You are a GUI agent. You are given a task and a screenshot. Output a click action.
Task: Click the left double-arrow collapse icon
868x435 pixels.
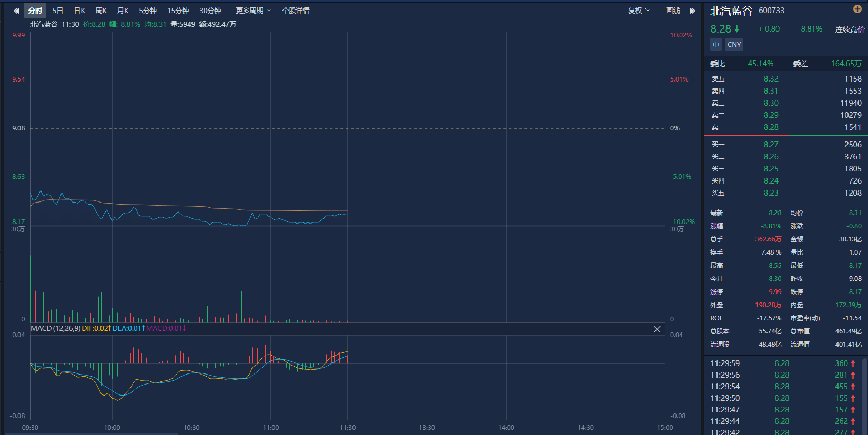[x=16, y=11]
